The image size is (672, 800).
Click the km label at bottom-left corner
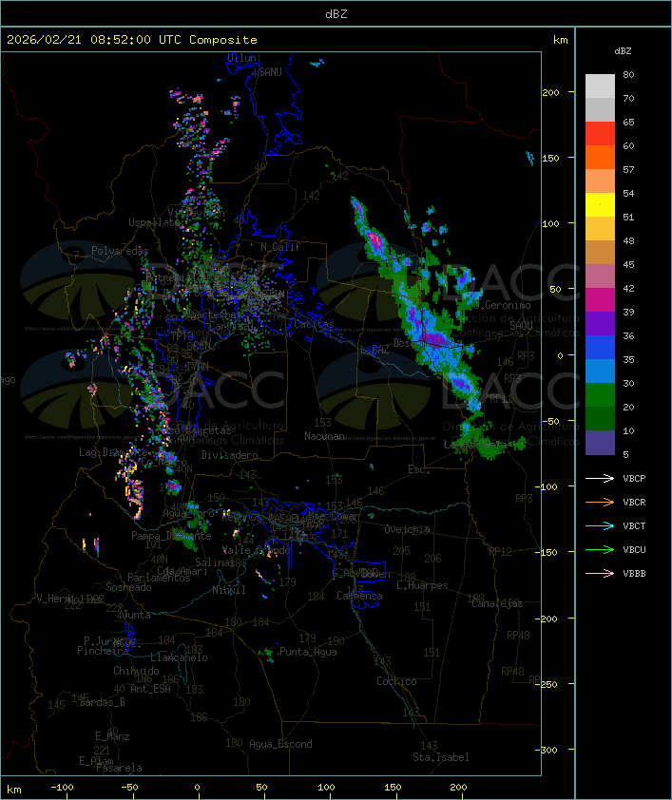[x=13, y=790]
